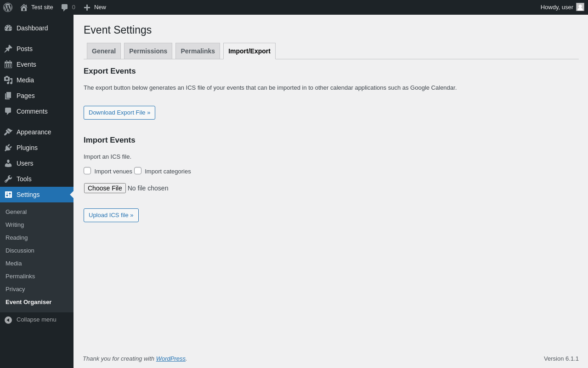Open the New content dropdown
This screenshot has width=588, height=368.
coord(95,7)
